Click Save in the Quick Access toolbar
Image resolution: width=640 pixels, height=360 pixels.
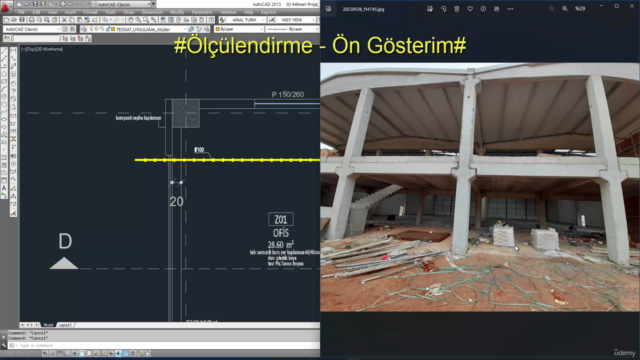(x=36, y=4)
